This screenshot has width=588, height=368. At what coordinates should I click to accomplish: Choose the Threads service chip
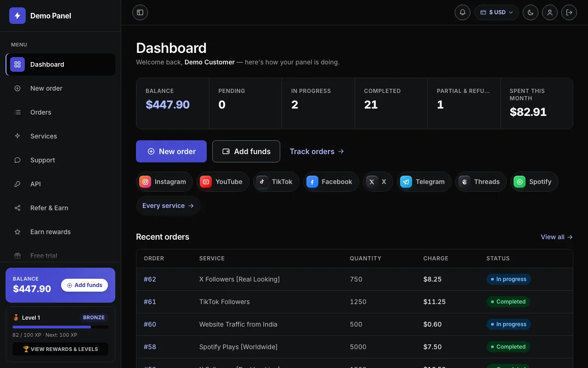coord(481,182)
